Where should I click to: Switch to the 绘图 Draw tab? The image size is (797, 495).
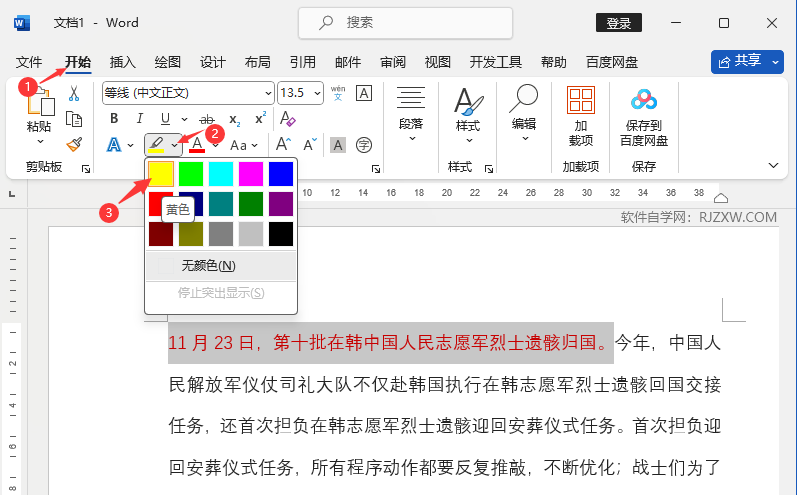coord(168,63)
